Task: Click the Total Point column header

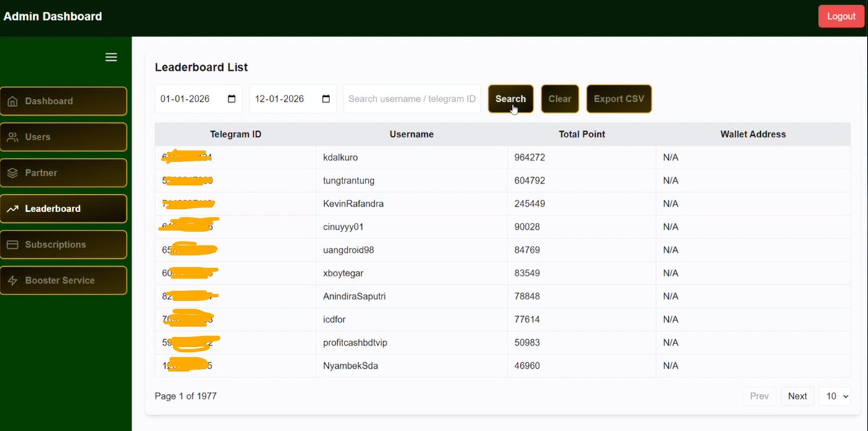Action: click(x=582, y=135)
